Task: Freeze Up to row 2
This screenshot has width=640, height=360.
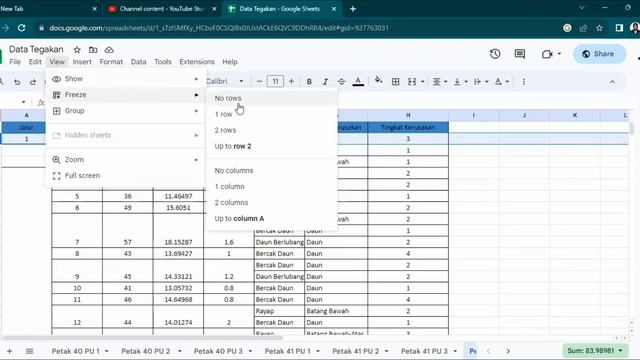Action: [x=272, y=146]
